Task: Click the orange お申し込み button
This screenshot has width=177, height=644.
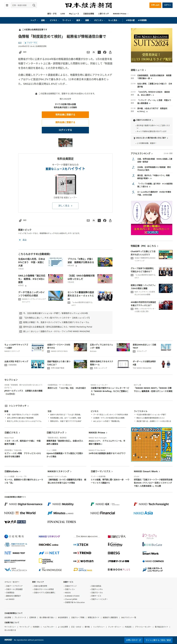Action: (155, 5)
